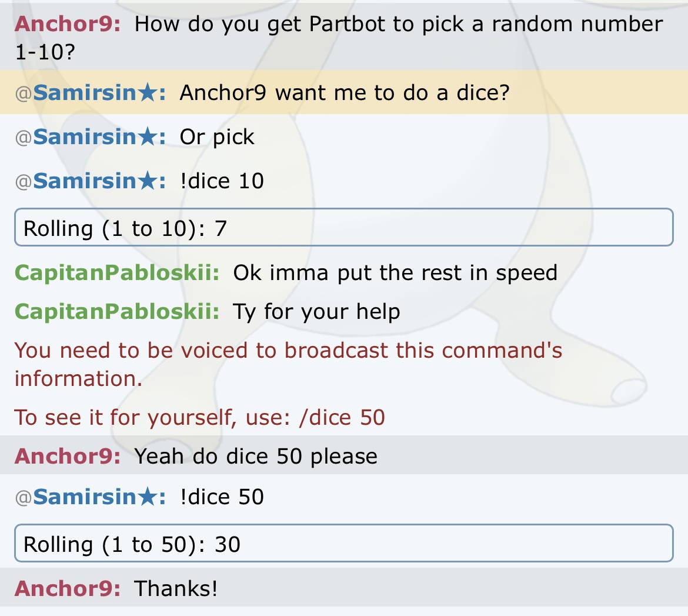This screenshot has width=688, height=616.
Task: Click the star icon after Samirsin on the highlighted message
Action: coord(147,92)
